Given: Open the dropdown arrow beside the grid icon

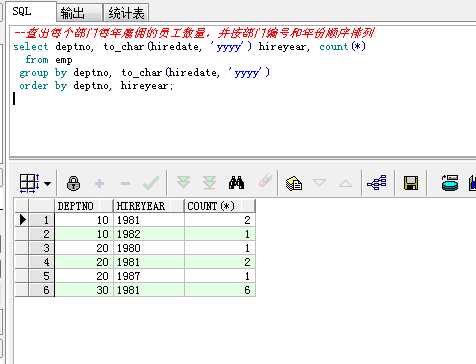Looking at the screenshot, I should point(48,184).
